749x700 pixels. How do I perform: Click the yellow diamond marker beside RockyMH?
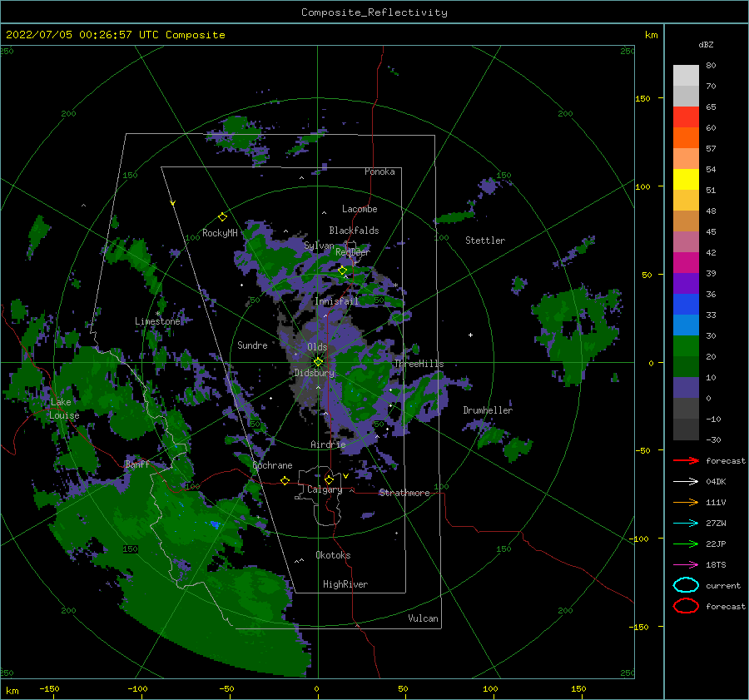click(222, 217)
